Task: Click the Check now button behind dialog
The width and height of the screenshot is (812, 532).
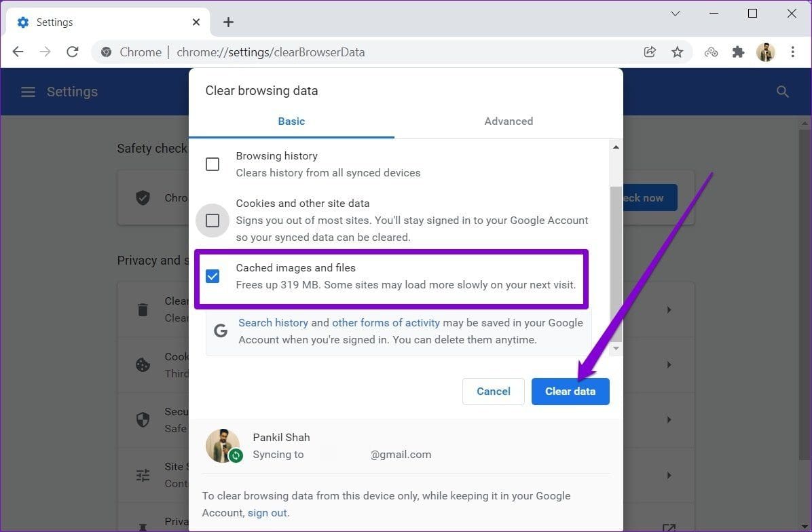Action: [650, 197]
